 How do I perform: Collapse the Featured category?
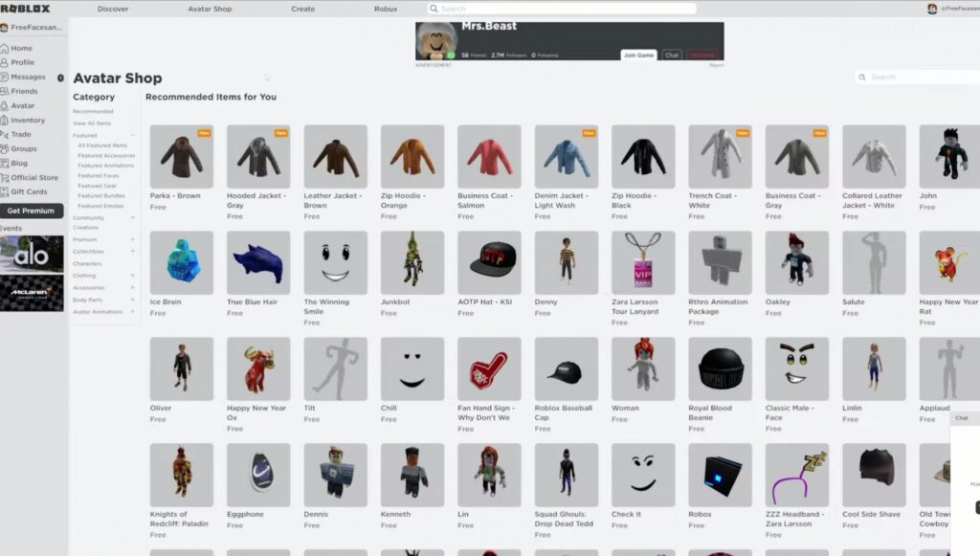pyautogui.click(x=132, y=135)
